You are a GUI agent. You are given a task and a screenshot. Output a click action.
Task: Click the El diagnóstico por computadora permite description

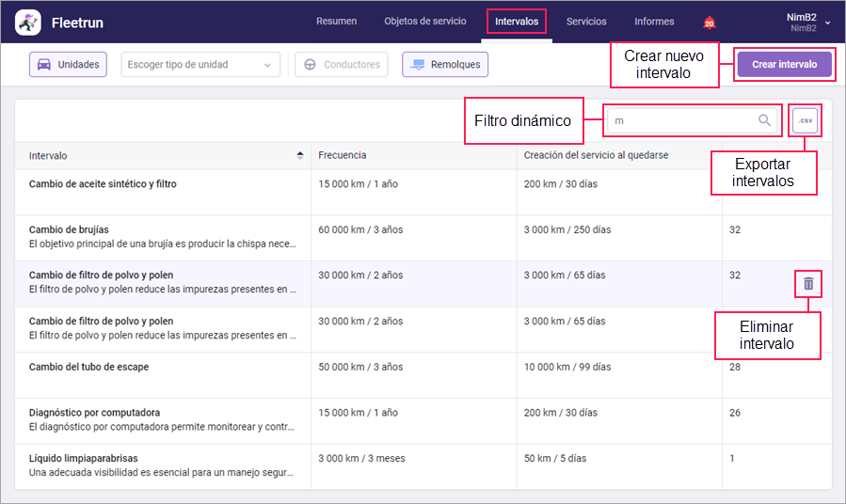pyautogui.click(x=162, y=427)
